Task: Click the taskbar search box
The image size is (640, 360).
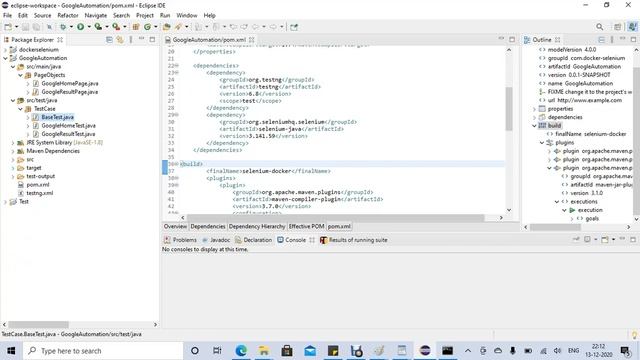Action: tap(103, 351)
